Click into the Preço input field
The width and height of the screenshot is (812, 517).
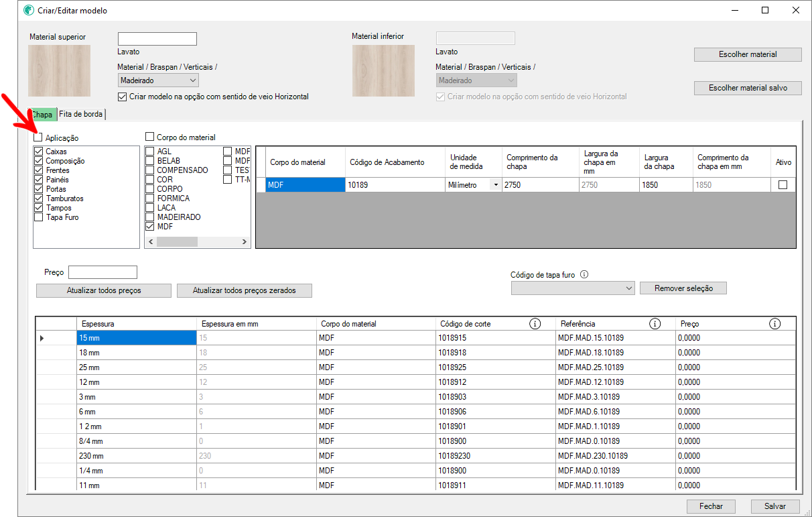click(x=103, y=272)
